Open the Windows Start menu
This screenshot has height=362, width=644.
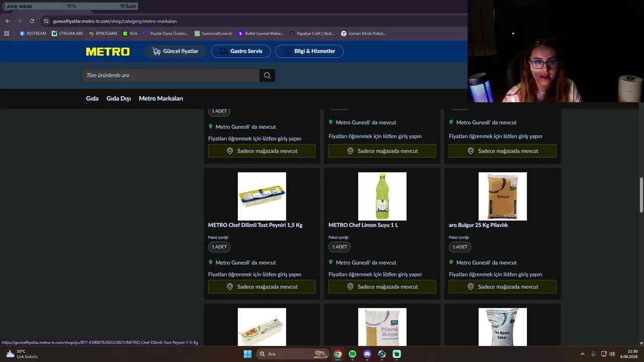(x=248, y=354)
